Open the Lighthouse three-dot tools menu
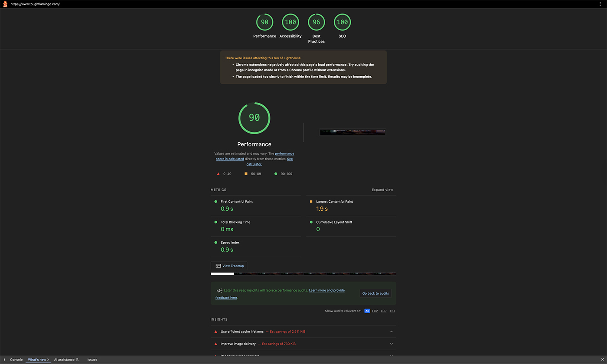This screenshot has width=607, height=364. (600, 4)
